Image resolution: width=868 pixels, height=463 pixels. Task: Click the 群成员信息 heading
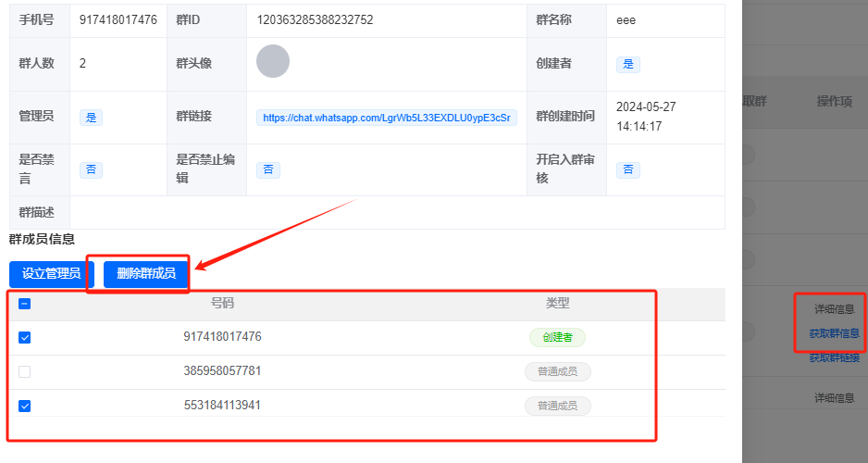(x=42, y=239)
